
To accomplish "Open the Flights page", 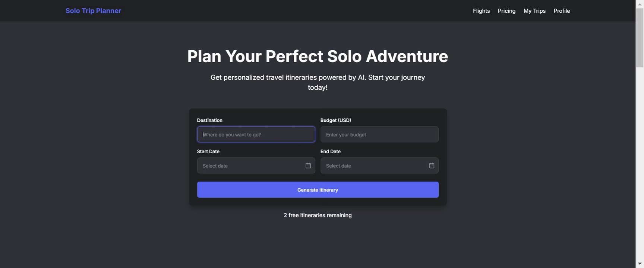I will pyautogui.click(x=481, y=11).
